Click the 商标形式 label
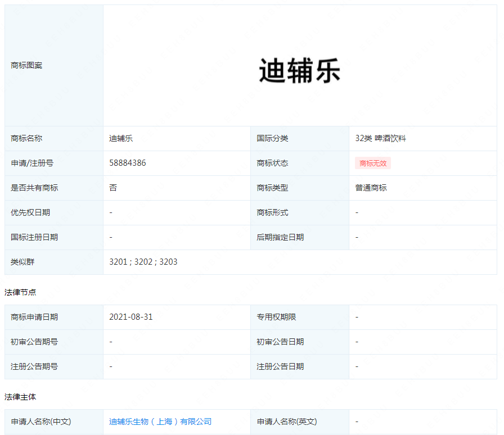The width and height of the screenshot is (504, 435). [272, 212]
